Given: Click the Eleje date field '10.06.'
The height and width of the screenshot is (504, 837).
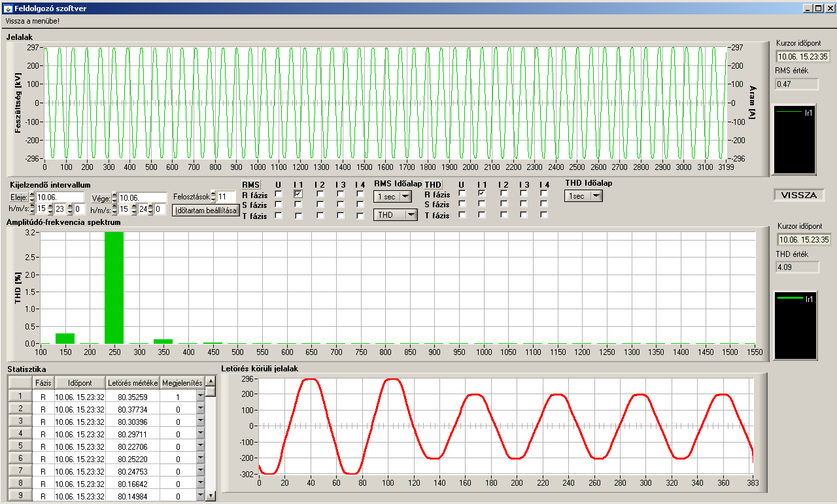Looking at the screenshot, I should (61, 197).
